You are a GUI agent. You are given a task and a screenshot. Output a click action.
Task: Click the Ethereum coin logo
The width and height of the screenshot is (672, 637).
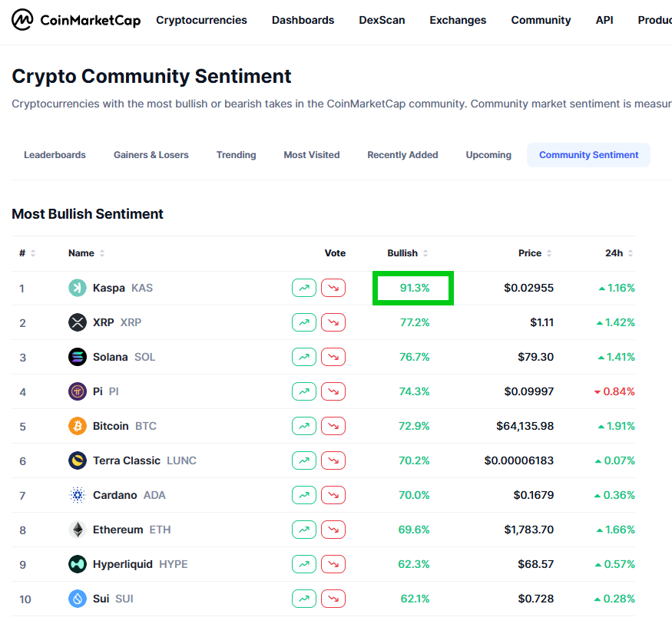78,530
